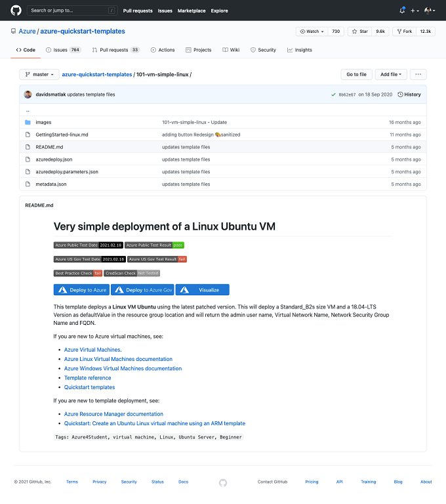Click Deploy to Azure button
The image size is (446, 504).
(x=81, y=289)
